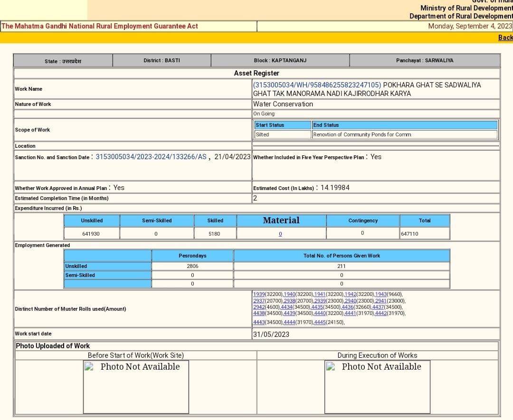Click unskilled persondays value 2806
513x420 pixels.
click(x=192, y=266)
